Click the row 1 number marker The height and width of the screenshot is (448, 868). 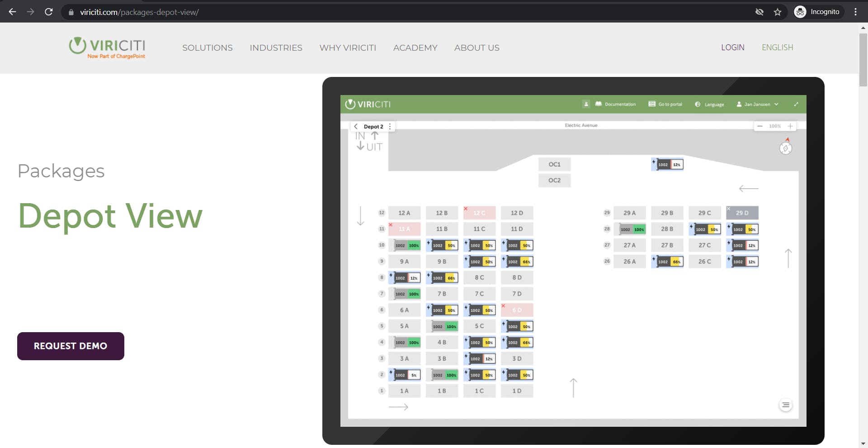(382, 391)
